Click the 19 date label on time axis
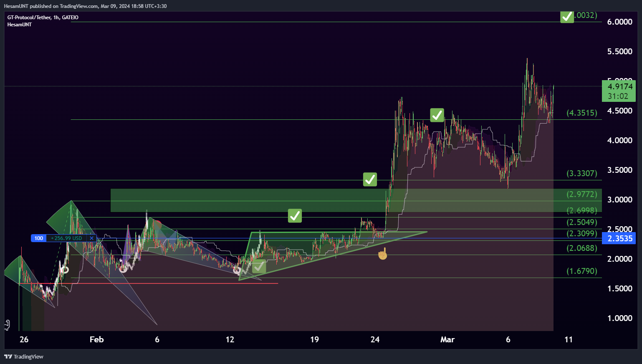The width and height of the screenshot is (642, 364). (x=314, y=339)
